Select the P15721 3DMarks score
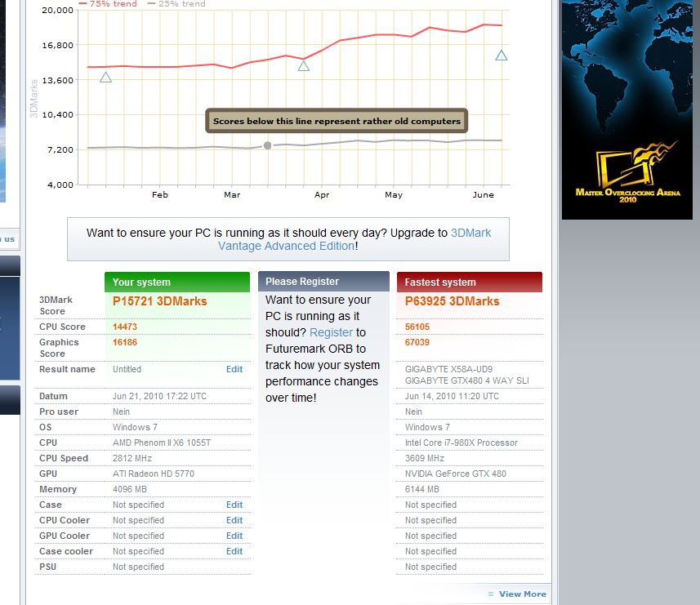Screen dimensions: 700x605 click(x=160, y=301)
